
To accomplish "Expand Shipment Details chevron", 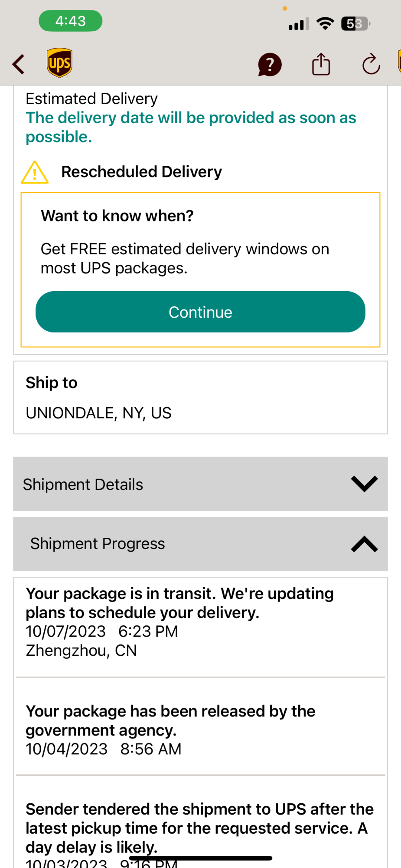I will click(364, 484).
